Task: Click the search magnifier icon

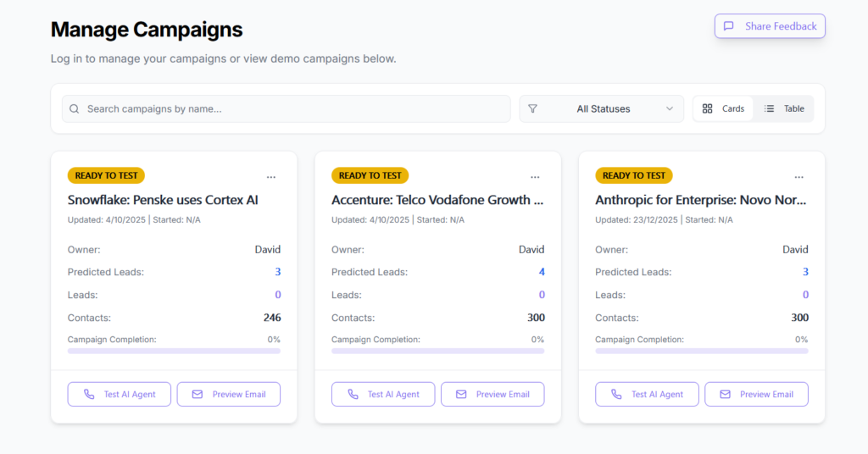Action: [x=75, y=109]
